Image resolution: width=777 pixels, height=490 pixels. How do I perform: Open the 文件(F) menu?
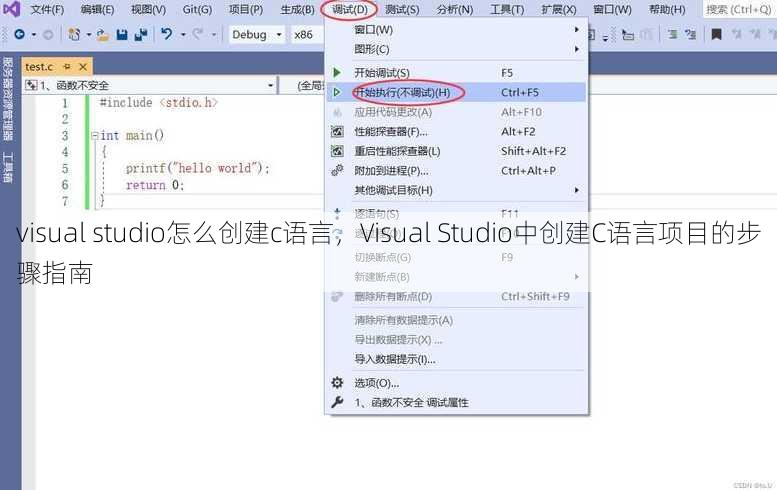tap(47, 9)
